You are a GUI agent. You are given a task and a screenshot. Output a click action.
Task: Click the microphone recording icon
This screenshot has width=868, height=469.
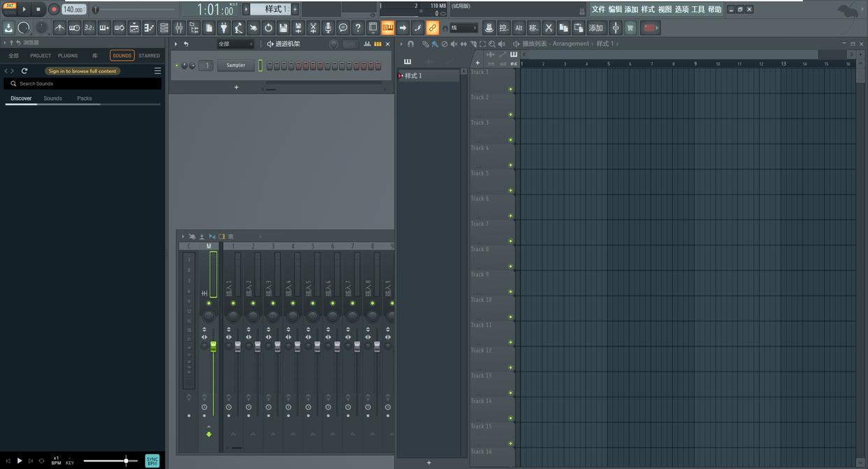328,28
